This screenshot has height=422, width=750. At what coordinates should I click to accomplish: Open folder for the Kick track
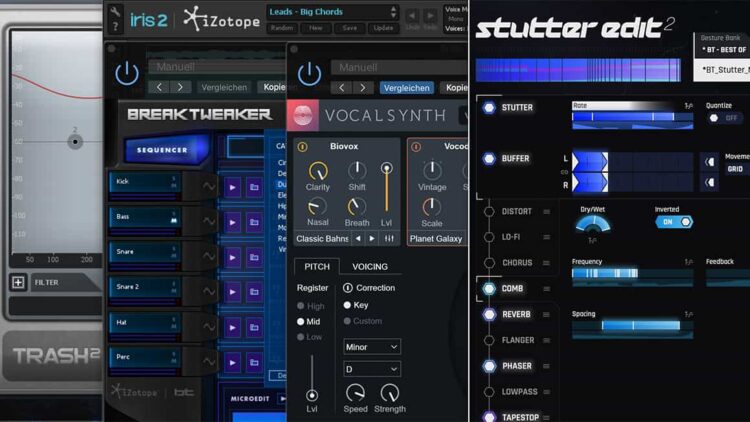pyautogui.click(x=254, y=187)
